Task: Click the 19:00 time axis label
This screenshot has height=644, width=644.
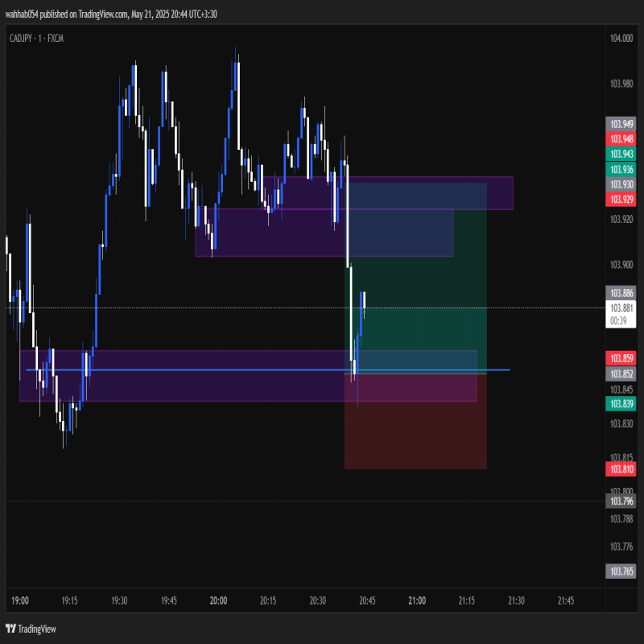Action: click(x=20, y=601)
